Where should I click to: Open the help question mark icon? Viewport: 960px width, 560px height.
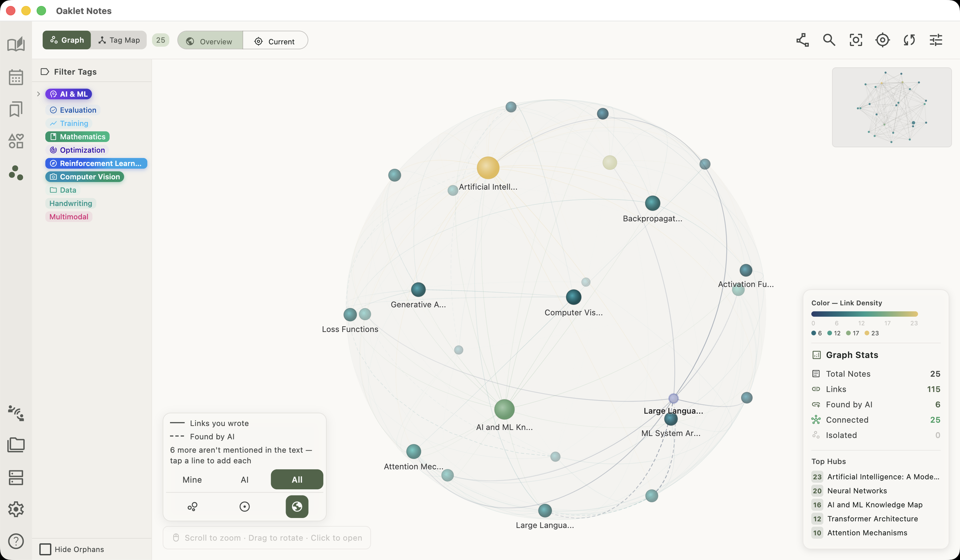16,541
